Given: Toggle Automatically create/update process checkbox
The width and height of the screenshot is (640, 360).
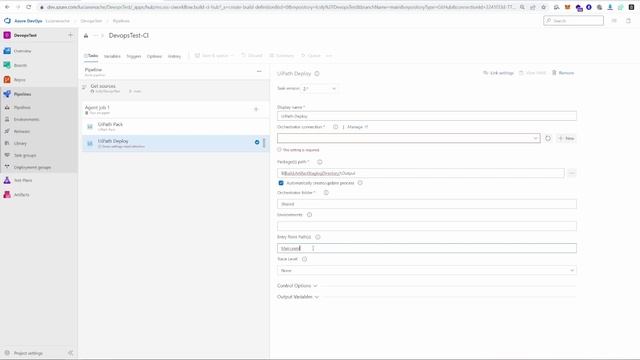Looking at the screenshot, I should click(x=281, y=183).
